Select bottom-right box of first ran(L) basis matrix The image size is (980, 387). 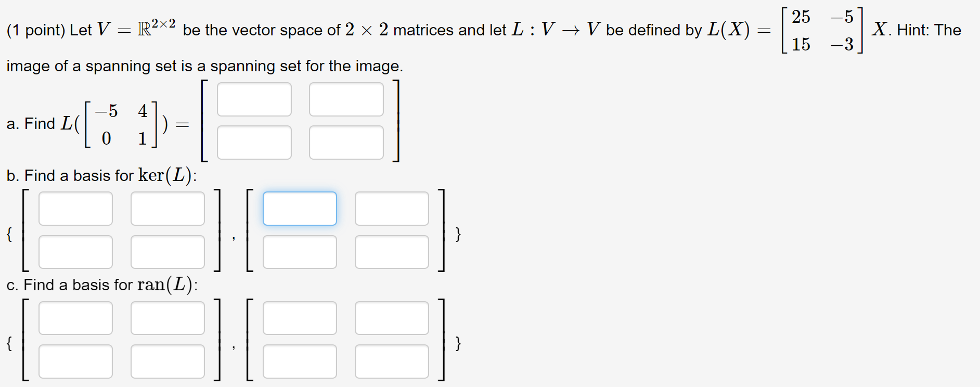pyautogui.click(x=167, y=361)
